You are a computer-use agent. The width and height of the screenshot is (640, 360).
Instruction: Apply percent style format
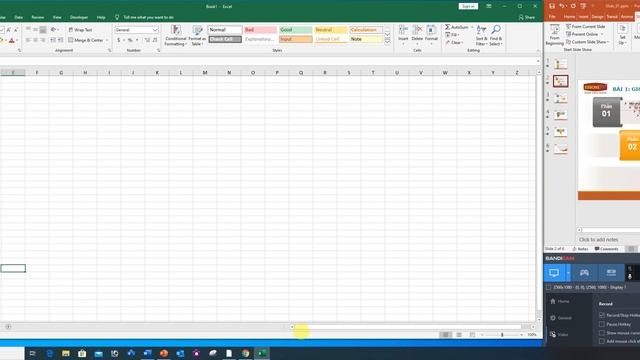click(130, 40)
